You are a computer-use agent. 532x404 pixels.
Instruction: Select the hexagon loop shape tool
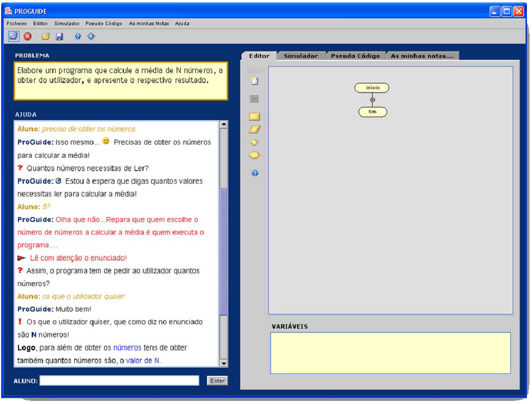coord(254,155)
